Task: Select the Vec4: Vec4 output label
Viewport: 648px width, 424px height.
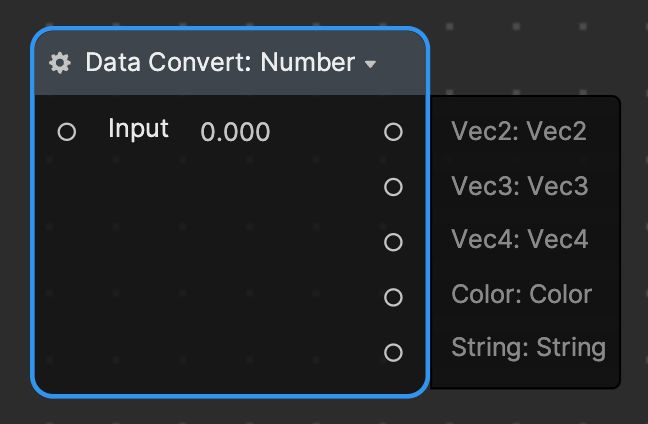Action: point(520,240)
